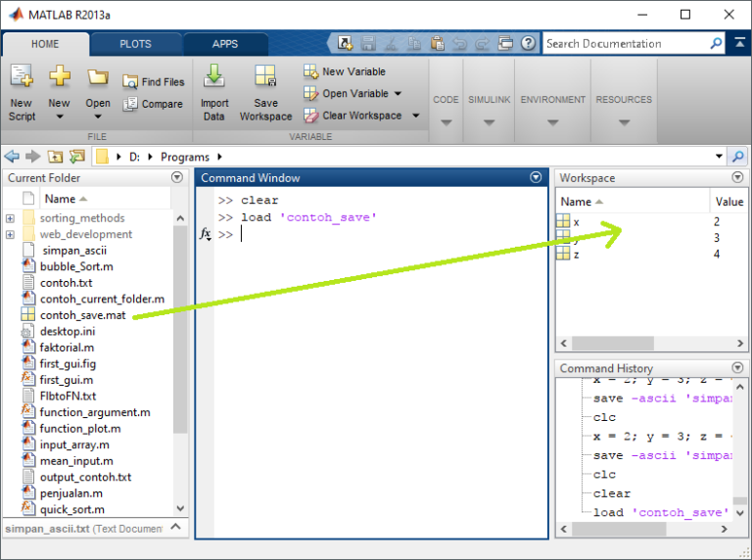752x560 pixels.
Task: Click the Import Data icon
Action: (213, 78)
